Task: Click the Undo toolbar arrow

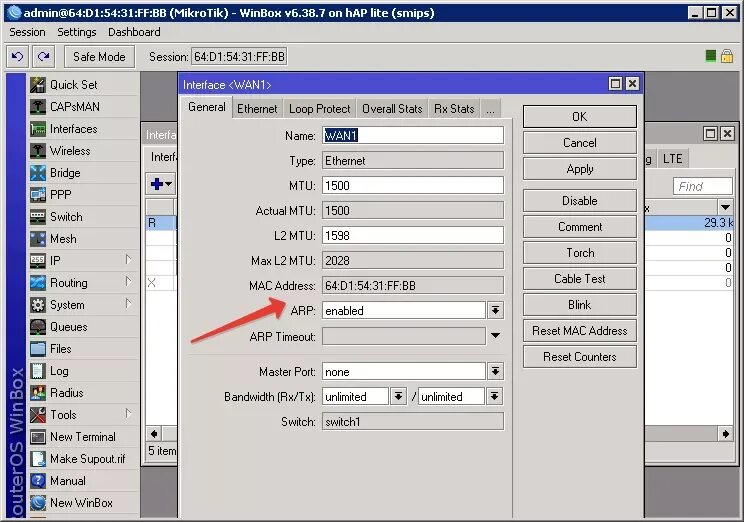Action: (18, 57)
